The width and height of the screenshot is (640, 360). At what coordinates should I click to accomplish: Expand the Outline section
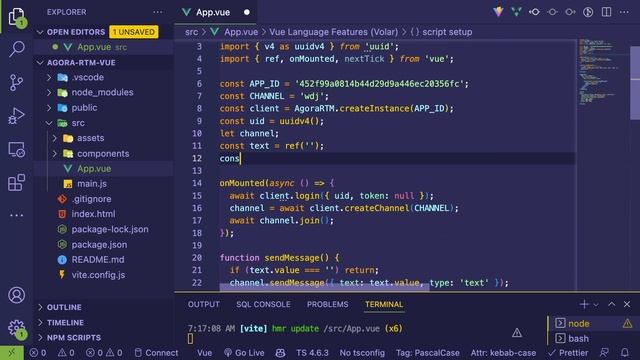40,307
